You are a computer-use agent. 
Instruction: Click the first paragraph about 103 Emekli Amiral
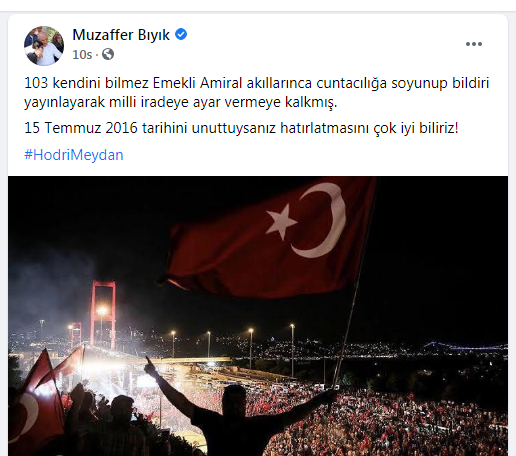pos(257,92)
